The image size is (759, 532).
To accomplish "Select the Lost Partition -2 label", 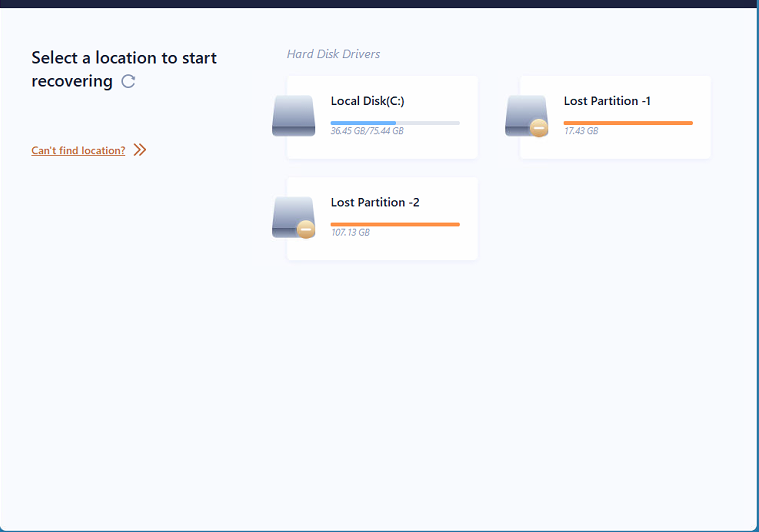I will [x=375, y=202].
